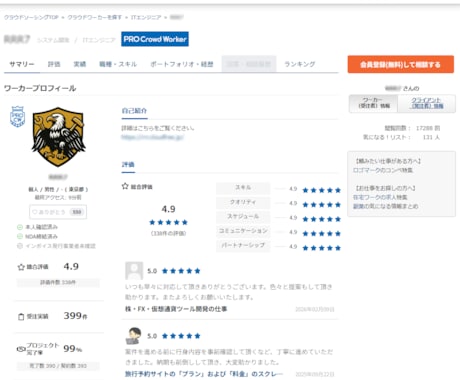Click the star rating in the パートナーシップ row

[x=321, y=248]
